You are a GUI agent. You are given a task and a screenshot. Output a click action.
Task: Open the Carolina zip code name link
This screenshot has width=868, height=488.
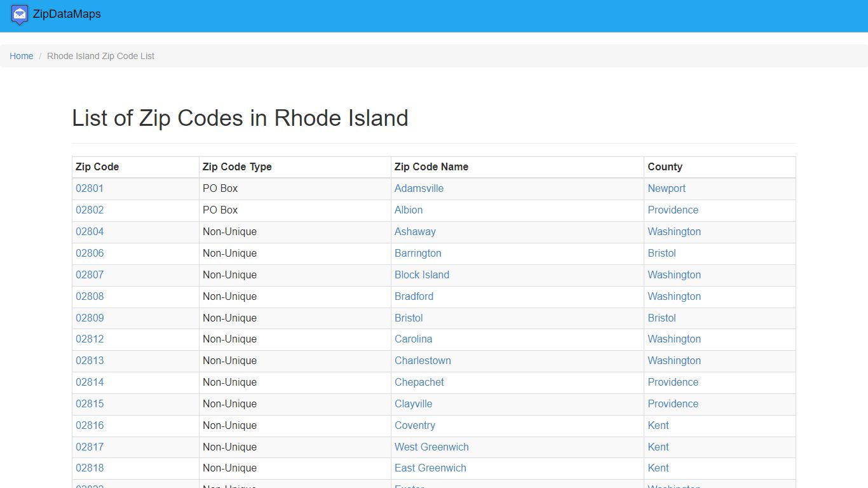pyautogui.click(x=413, y=339)
